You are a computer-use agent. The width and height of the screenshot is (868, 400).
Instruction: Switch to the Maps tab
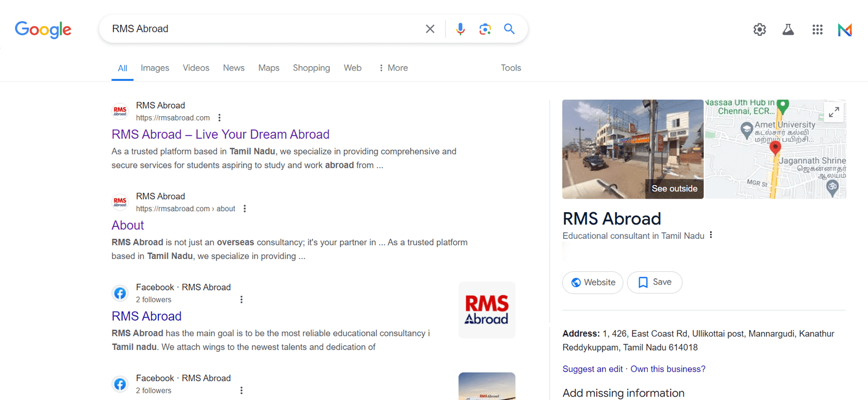[x=269, y=68]
